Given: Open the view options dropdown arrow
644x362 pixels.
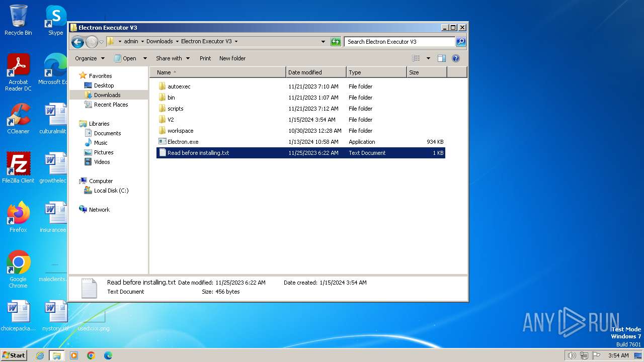Looking at the screenshot, I should pos(428,58).
